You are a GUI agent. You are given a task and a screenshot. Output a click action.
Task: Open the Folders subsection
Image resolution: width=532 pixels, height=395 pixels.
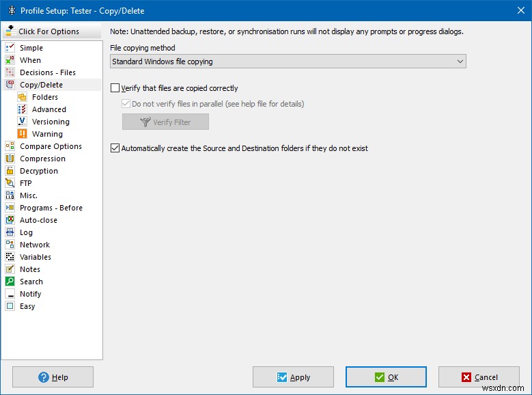click(45, 97)
